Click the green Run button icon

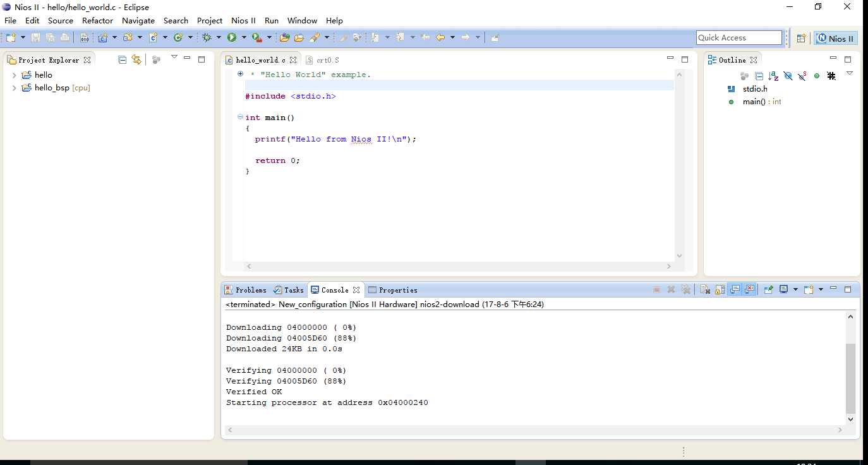coord(231,37)
